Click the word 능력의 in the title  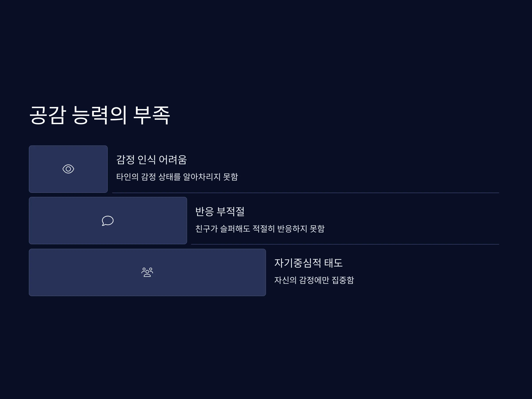(x=100, y=115)
